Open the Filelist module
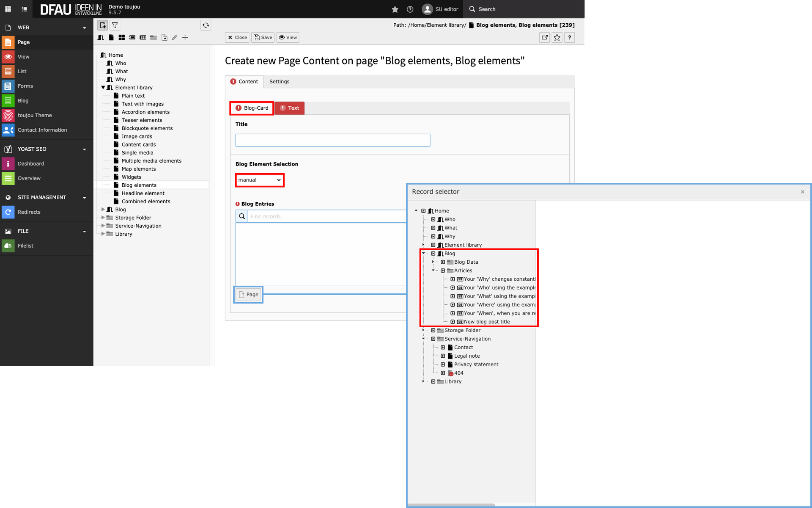Image resolution: width=812 pixels, height=508 pixels. 25,246
